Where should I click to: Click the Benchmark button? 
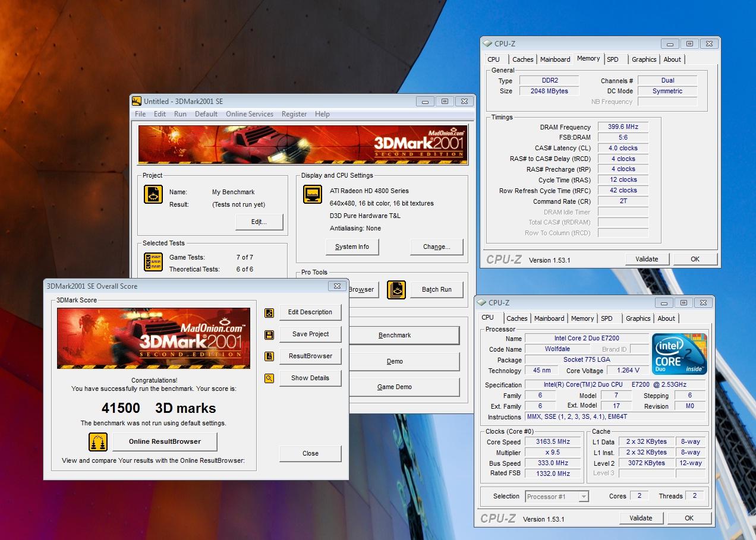[404, 336]
